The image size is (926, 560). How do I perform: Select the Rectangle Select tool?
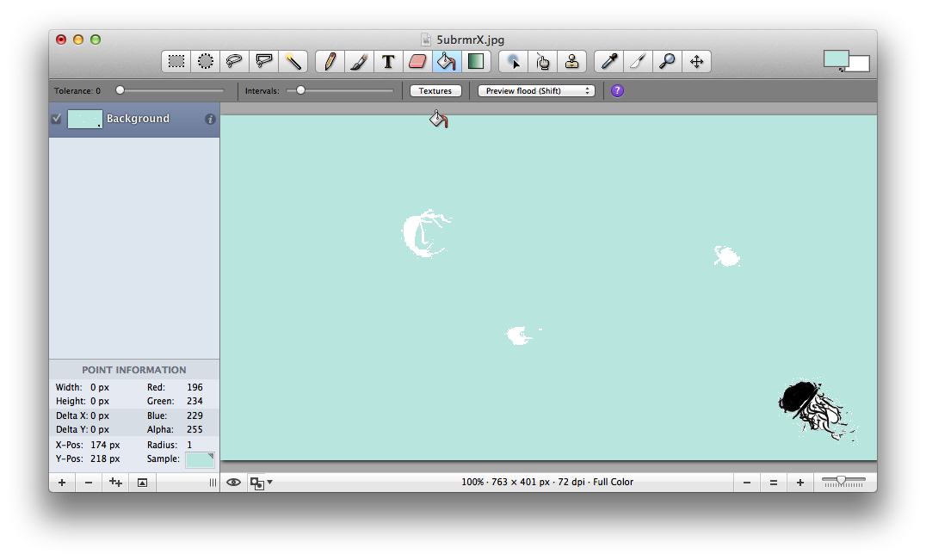point(176,61)
